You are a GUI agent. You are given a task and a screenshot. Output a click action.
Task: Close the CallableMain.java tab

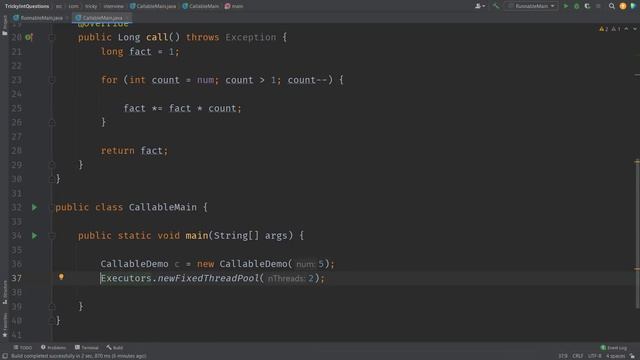(128, 18)
